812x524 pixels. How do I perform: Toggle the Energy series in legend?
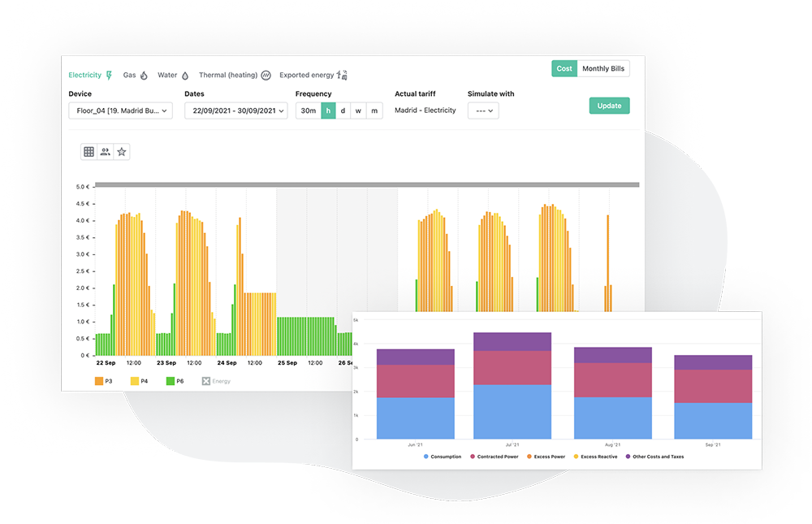coord(205,381)
